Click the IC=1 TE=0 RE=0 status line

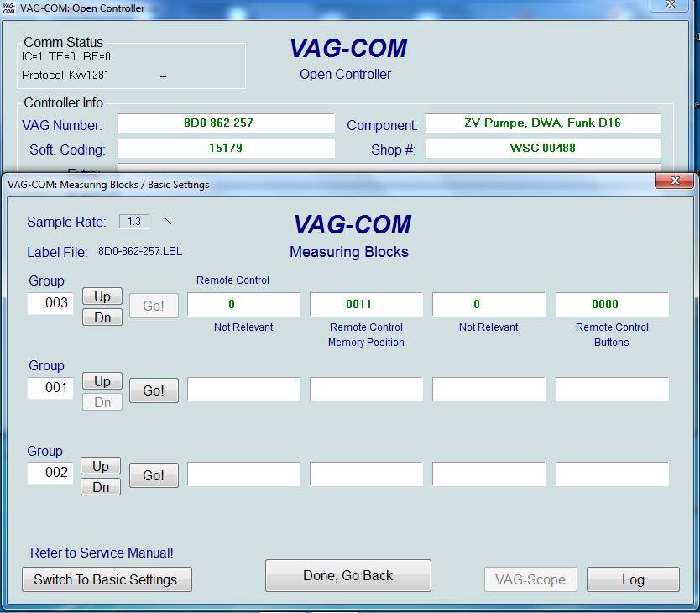[66, 57]
